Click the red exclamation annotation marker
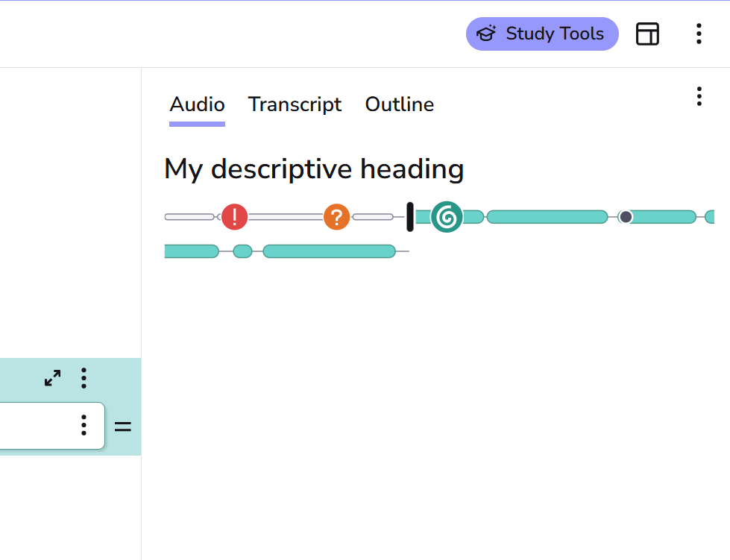 tap(234, 217)
